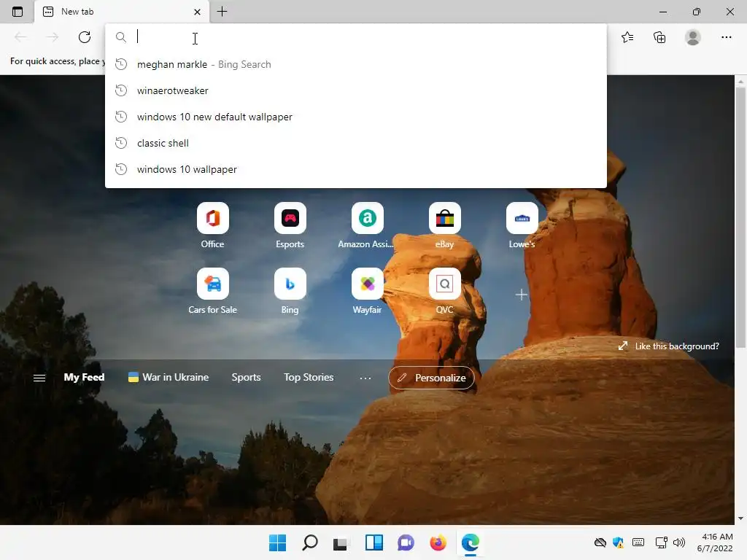Select the classic shell suggestion
Image resolution: width=747 pixels, height=560 pixels.
356,143
